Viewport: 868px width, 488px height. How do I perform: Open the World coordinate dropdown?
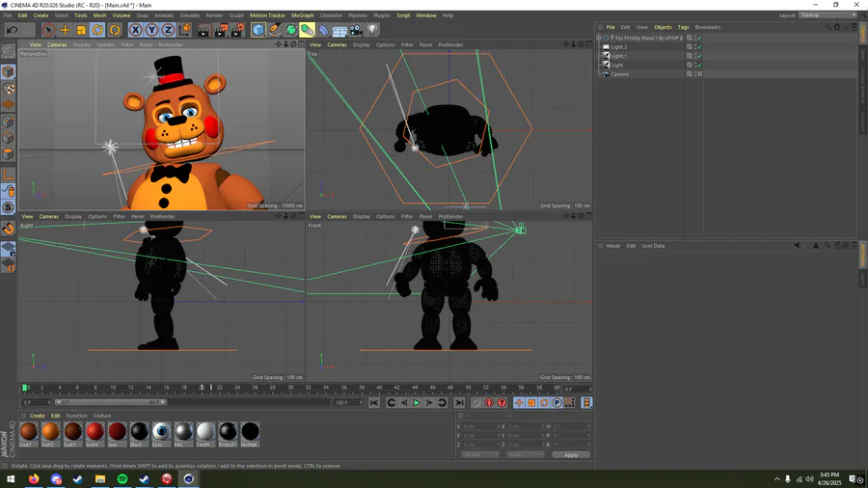tap(480, 455)
